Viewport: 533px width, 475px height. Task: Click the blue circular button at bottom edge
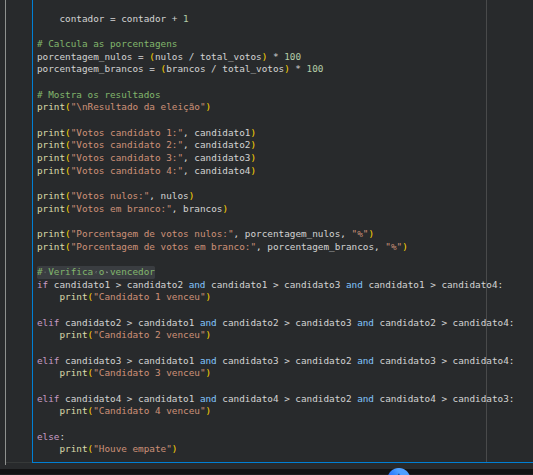point(399,472)
